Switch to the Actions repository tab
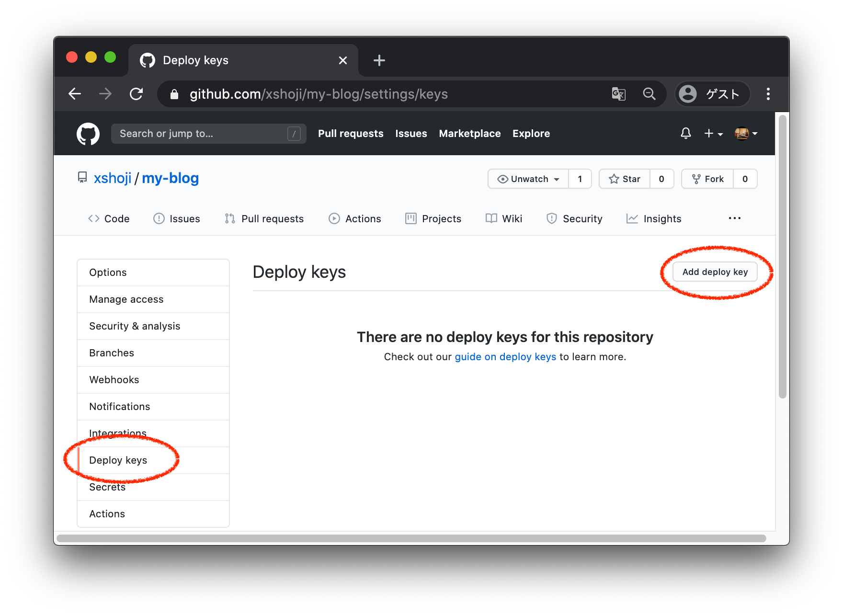Viewport: 843px width, 616px height. tap(355, 219)
